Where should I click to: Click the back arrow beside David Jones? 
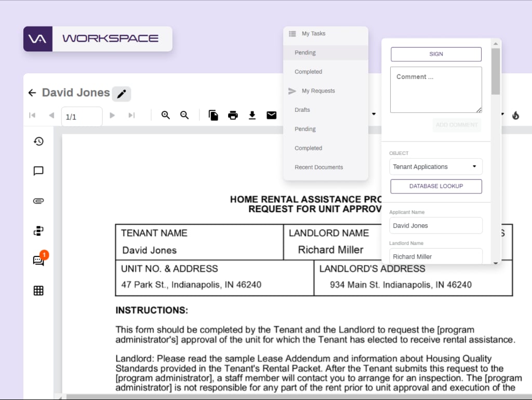click(32, 93)
